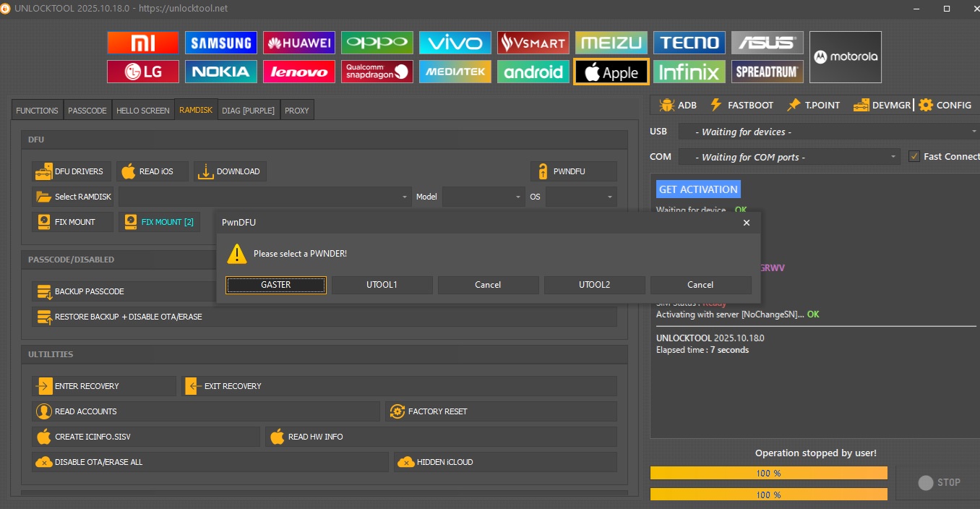
Task: Choose the Samsung brand tile
Action: click(x=220, y=43)
